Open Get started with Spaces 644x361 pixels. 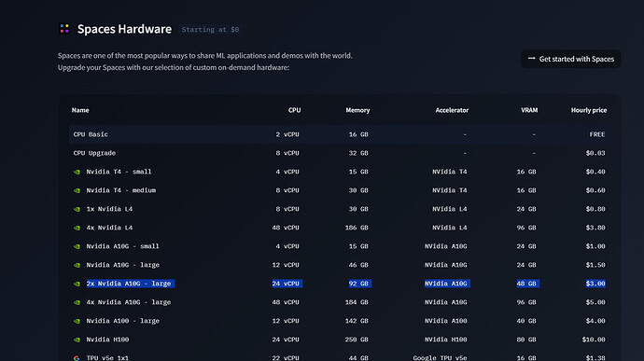(x=571, y=59)
